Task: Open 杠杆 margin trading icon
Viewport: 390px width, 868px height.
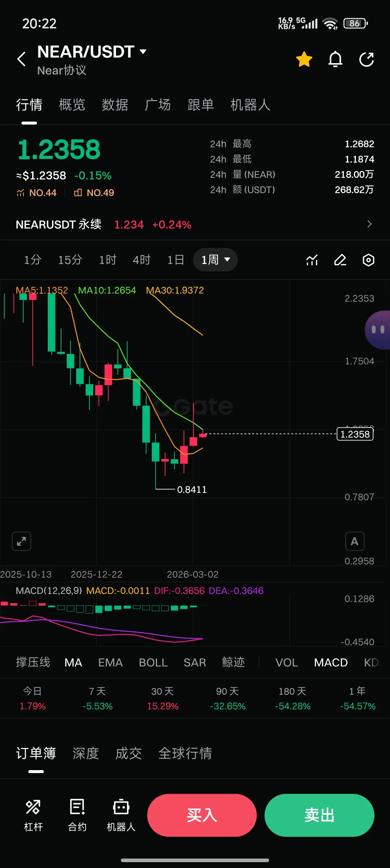Action: click(33, 815)
